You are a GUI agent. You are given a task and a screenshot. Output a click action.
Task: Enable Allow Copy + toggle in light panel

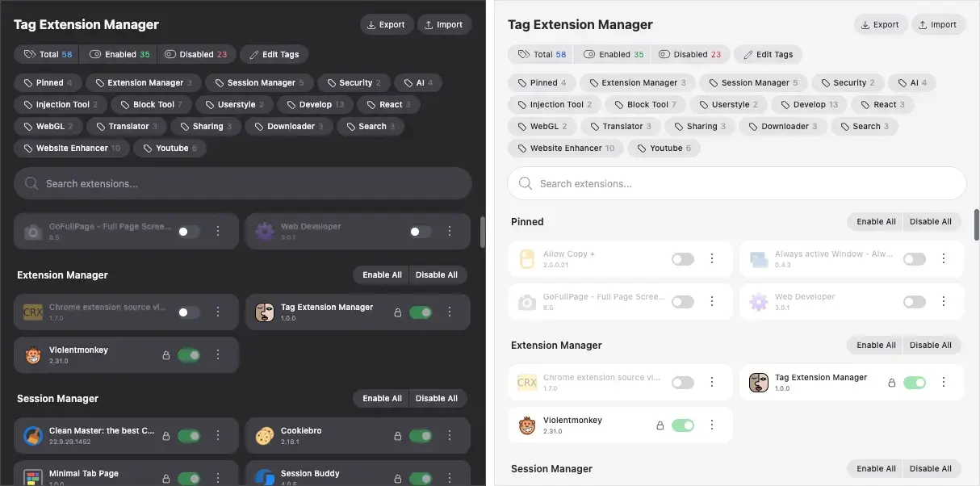coord(683,259)
